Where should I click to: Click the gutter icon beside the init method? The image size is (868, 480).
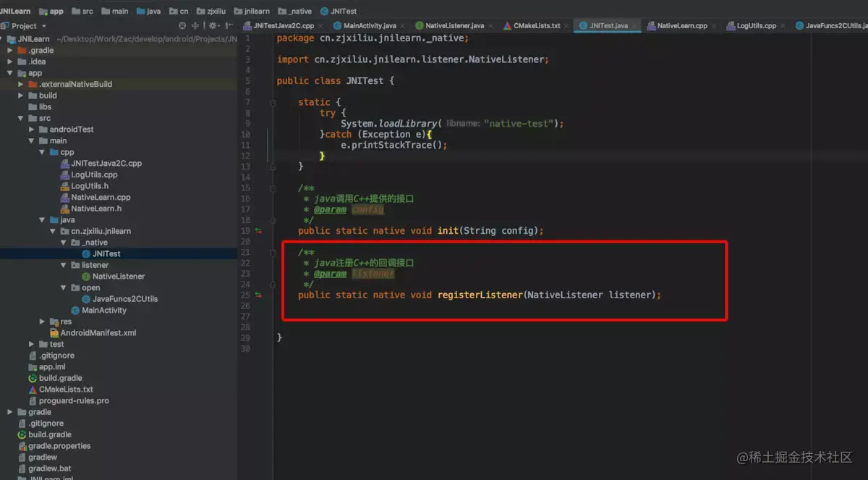click(x=258, y=231)
